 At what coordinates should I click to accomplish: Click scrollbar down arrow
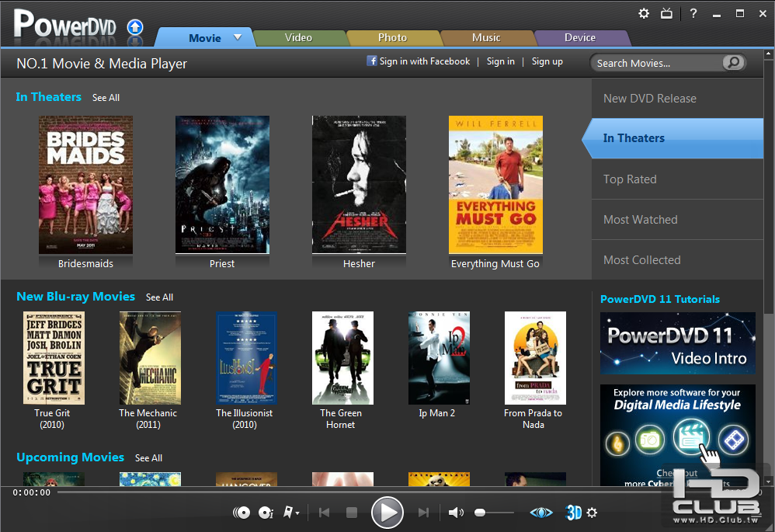tap(768, 481)
